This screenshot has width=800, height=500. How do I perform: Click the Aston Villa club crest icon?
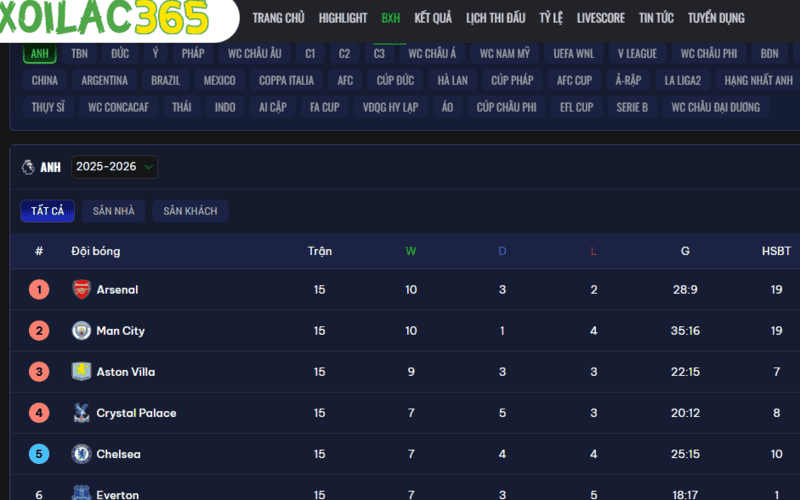pyautogui.click(x=81, y=372)
